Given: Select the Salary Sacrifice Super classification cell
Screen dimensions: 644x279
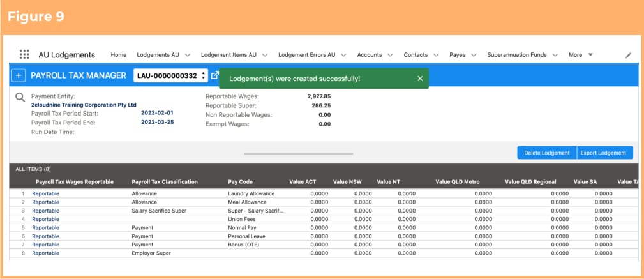Looking at the screenshot, I should point(159,211).
